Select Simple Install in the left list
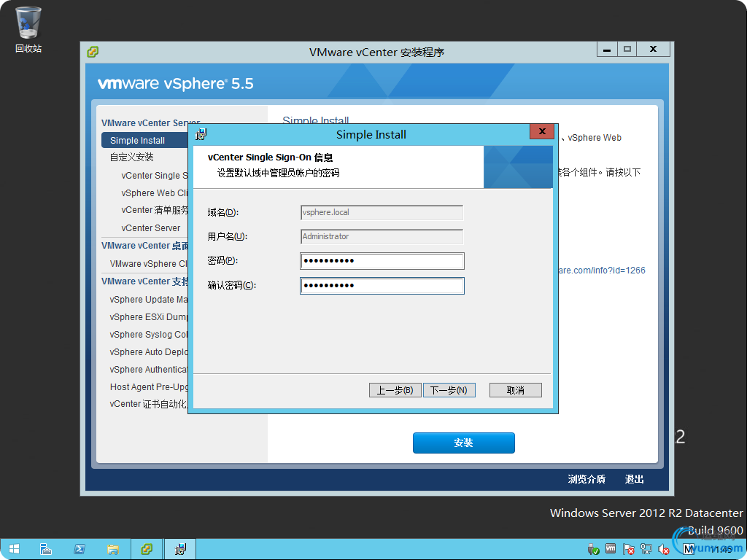The width and height of the screenshot is (747, 560). click(x=145, y=140)
